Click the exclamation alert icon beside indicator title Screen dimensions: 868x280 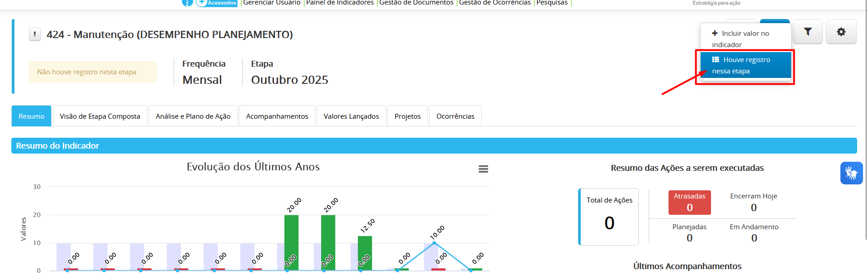pyautogui.click(x=35, y=34)
